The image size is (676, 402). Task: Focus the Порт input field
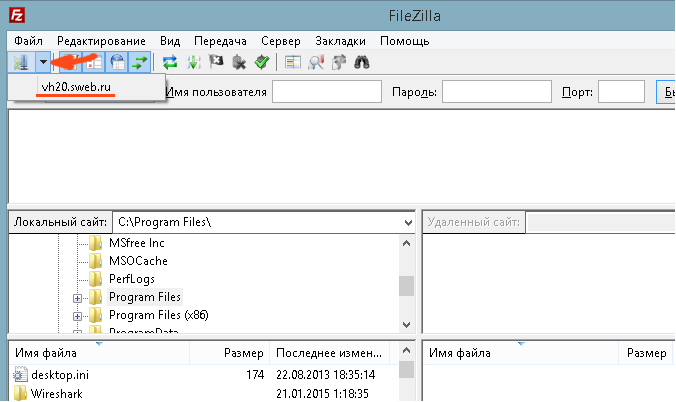[x=621, y=92]
